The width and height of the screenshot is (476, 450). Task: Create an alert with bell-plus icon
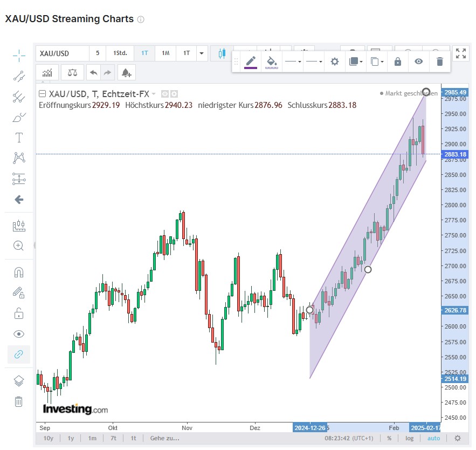[x=126, y=73]
